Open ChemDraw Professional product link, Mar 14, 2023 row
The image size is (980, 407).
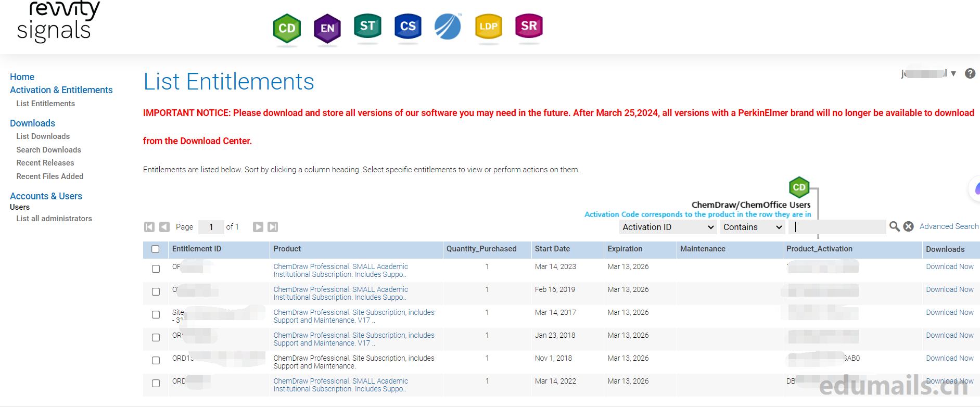341,271
